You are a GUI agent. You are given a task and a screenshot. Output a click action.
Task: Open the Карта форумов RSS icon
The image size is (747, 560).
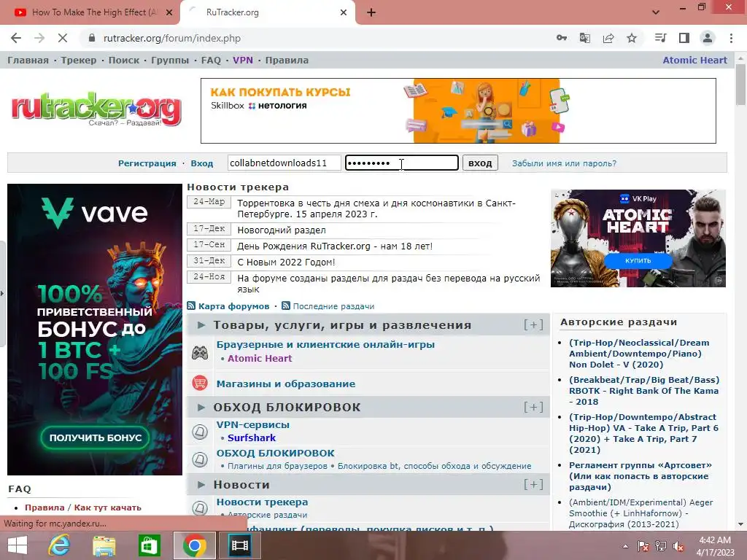tap(191, 306)
